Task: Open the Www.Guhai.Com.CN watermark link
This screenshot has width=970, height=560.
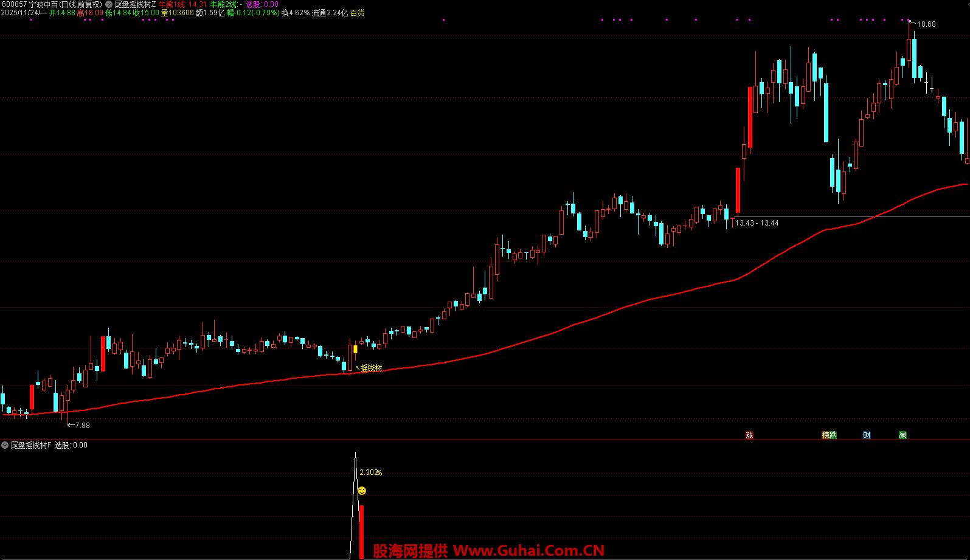Action: 528,551
